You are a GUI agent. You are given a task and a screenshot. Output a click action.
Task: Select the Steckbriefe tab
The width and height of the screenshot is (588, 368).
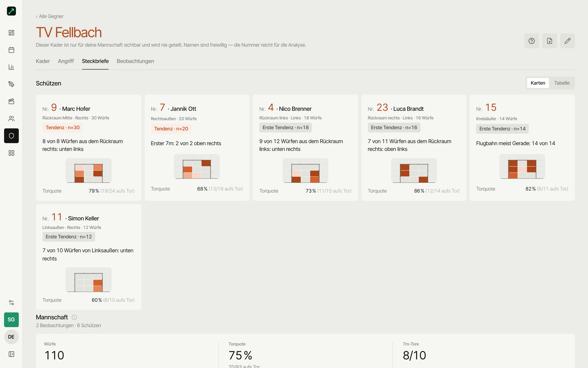pos(95,61)
